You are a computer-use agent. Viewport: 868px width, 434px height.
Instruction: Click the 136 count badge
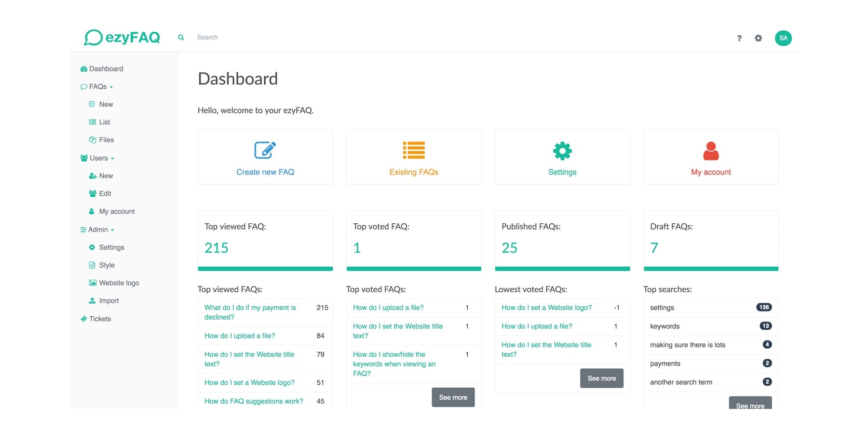pos(764,307)
